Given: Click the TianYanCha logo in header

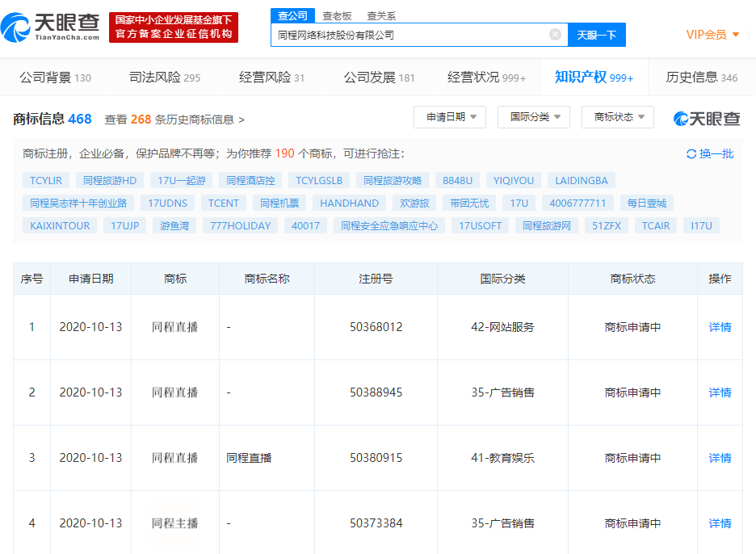Looking at the screenshot, I should [50, 27].
